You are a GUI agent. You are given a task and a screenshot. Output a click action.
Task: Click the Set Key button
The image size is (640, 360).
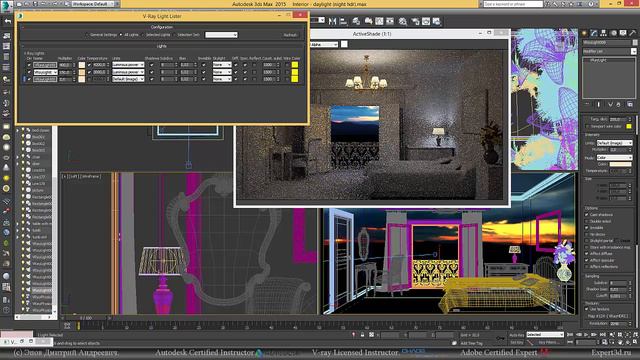tap(516, 342)
